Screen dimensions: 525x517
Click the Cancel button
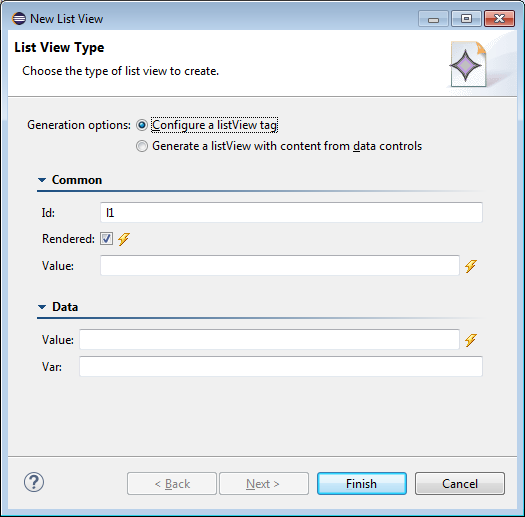460,484
